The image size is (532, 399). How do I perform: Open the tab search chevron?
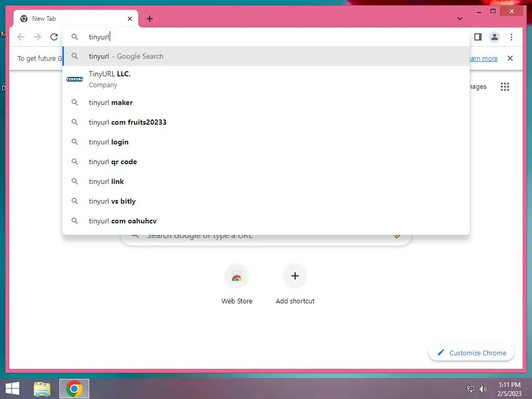pyautogui.click(x=460, y=19)
